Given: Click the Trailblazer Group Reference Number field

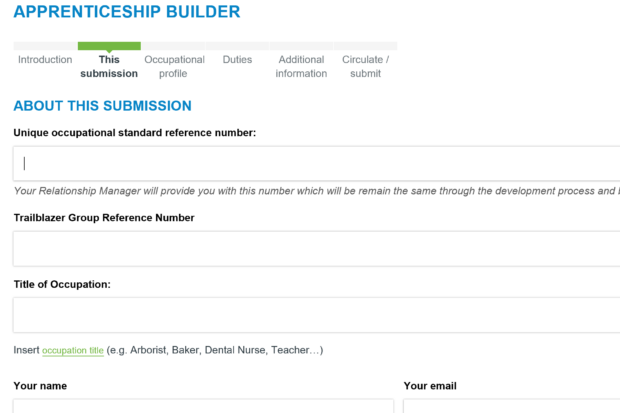Looking at the screenshot, I should pyautogui.click(x=316, y=249).
